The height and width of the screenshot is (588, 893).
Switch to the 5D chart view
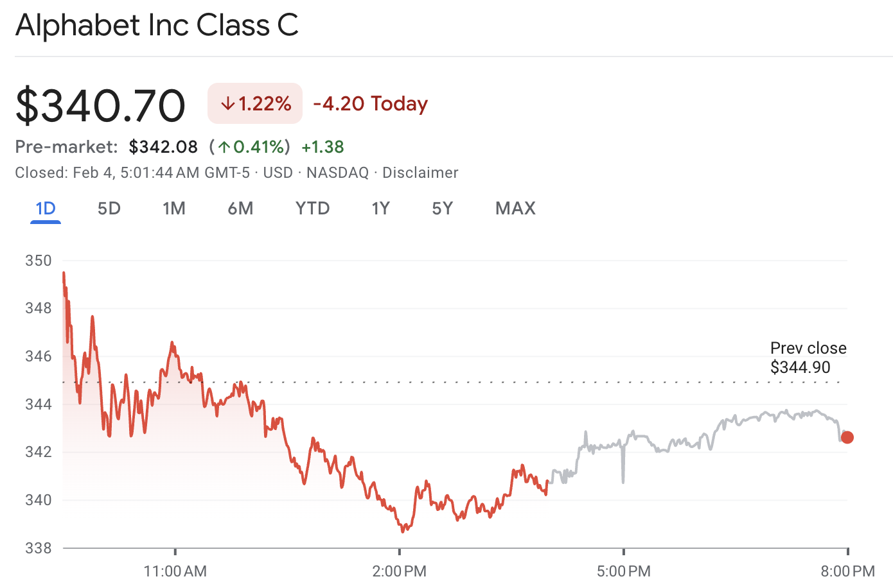109,208
